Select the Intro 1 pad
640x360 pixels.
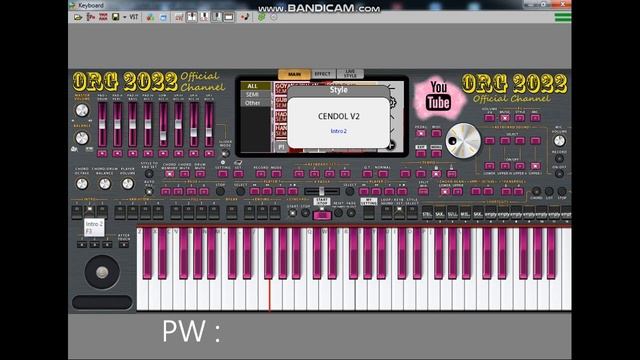click(77, 212)
